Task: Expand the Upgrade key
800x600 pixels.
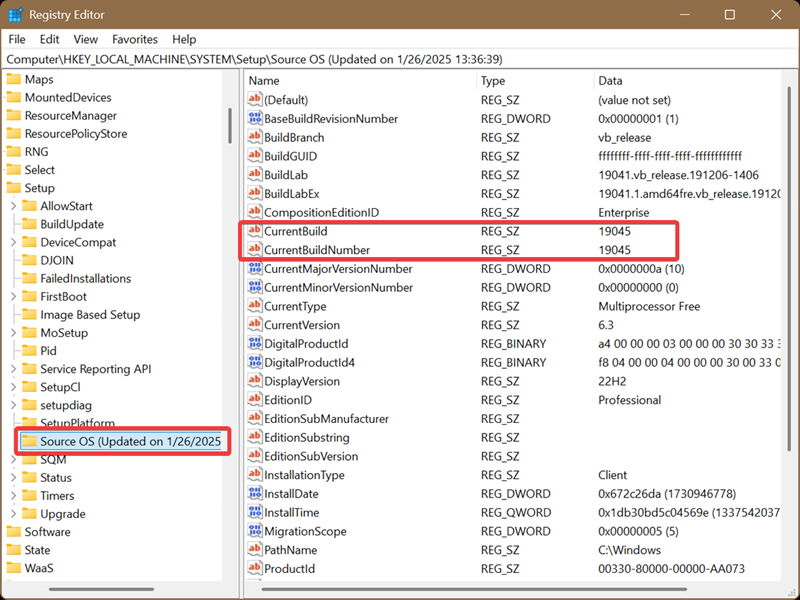Action: [x=14, y=514]
